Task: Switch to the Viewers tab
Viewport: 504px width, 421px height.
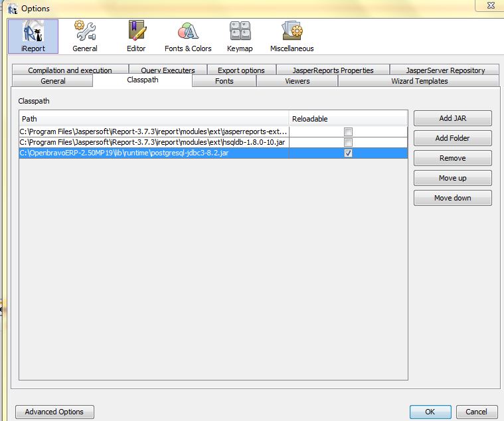Action: point(297,80)
